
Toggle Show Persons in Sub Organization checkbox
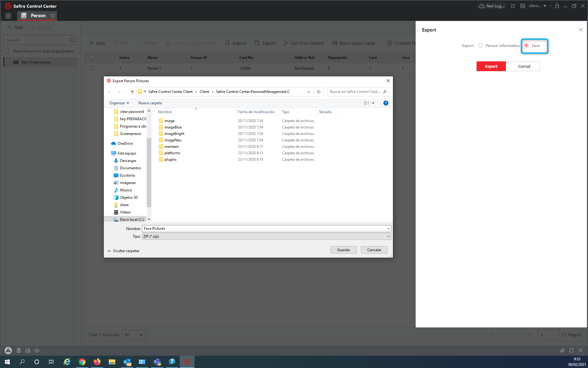click(x=7, y=51)
